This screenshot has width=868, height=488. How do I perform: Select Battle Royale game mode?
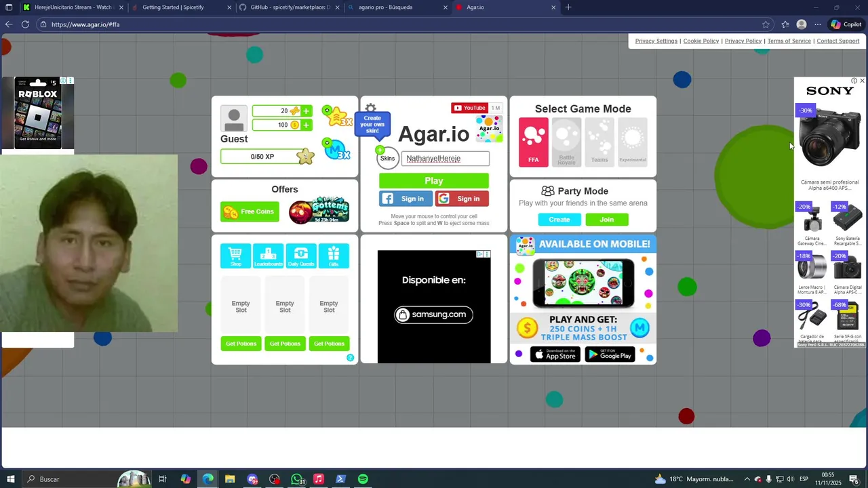[x=566, y=142]
